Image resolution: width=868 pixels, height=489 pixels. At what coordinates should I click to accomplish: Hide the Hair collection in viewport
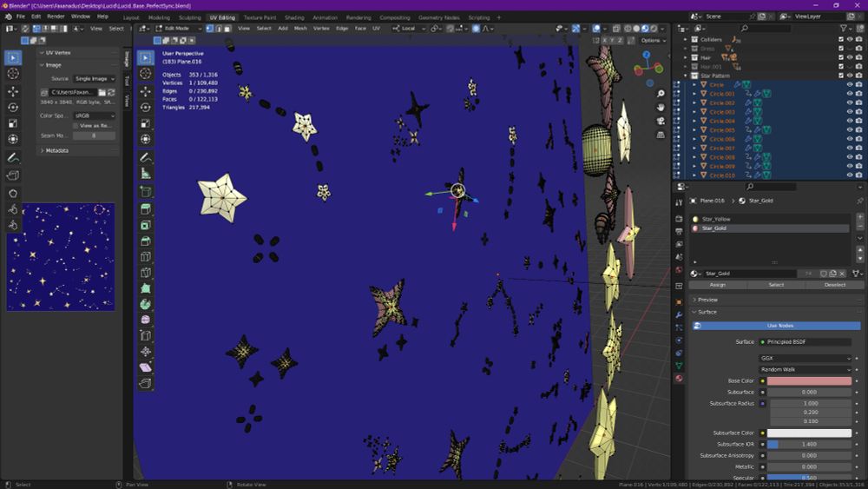(850, 57)
